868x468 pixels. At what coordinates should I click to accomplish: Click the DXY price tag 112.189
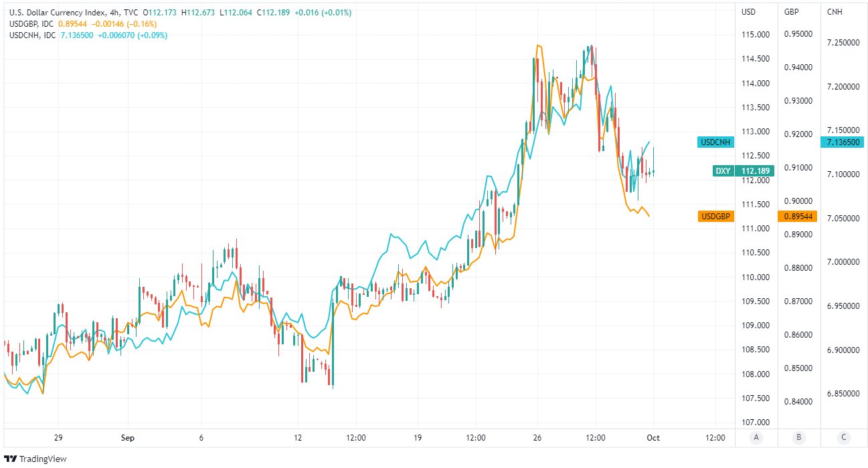point(756,171)
